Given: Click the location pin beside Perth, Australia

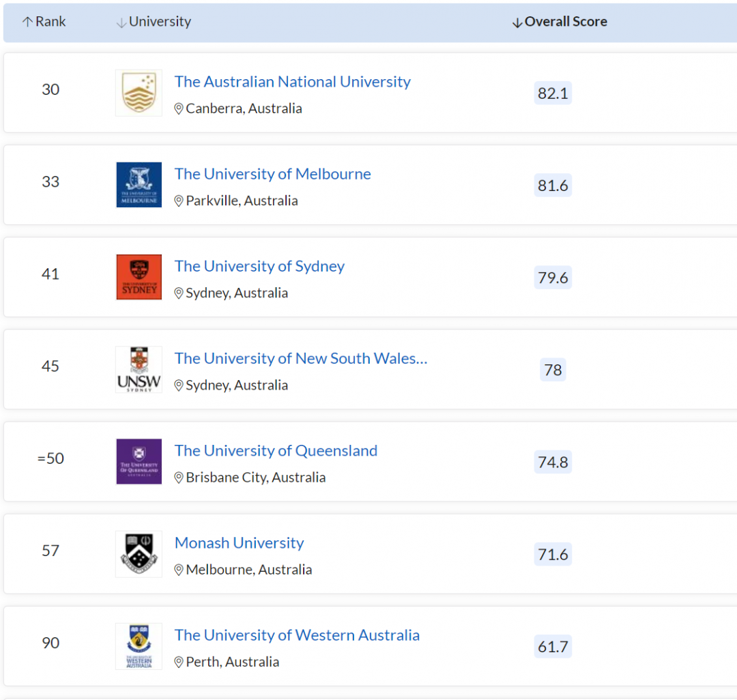Looking at the screenshot, I should (179, 662).
